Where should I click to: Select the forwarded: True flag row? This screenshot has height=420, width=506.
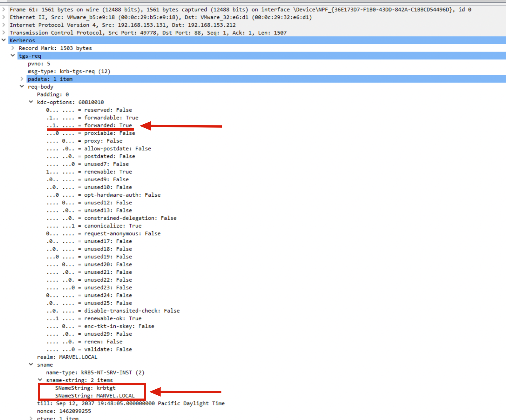108,125
